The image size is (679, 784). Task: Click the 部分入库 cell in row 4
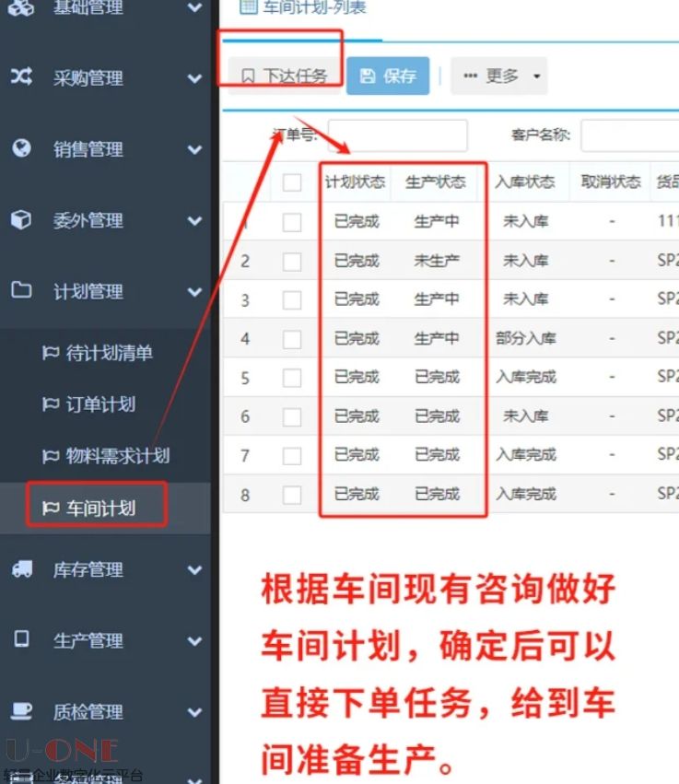click(526, 338)
